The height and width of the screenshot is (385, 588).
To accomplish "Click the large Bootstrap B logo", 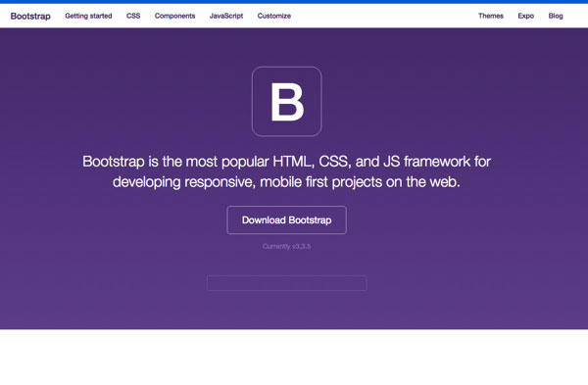I will click(x=286, y=101).
